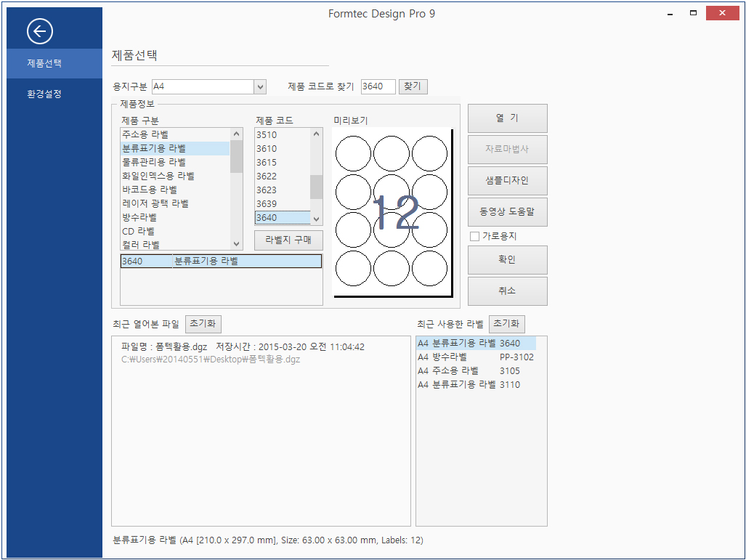Select 물류관리용 라벨 category

175,162
